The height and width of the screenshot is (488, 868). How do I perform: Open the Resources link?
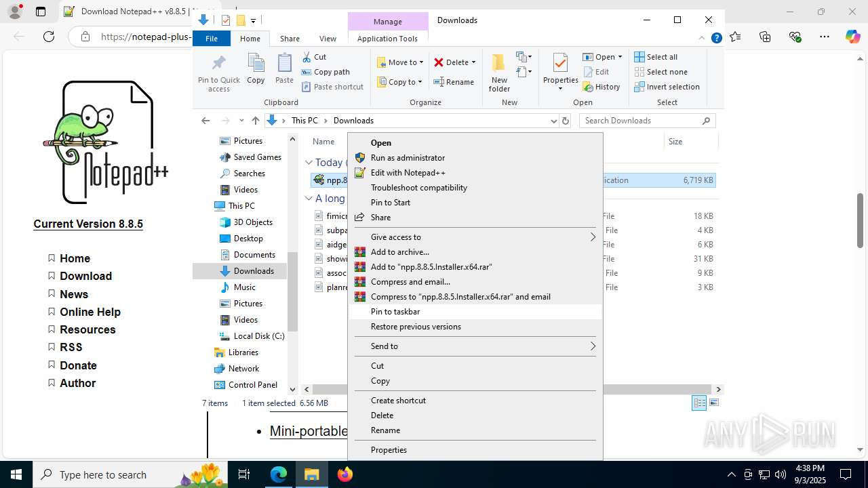pyautogui.click(x=87, y=329)
